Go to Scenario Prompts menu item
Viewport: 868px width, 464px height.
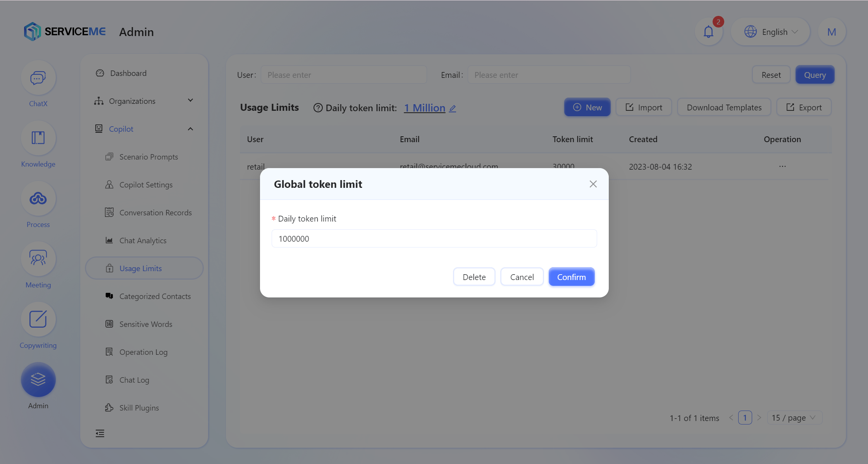148,157
